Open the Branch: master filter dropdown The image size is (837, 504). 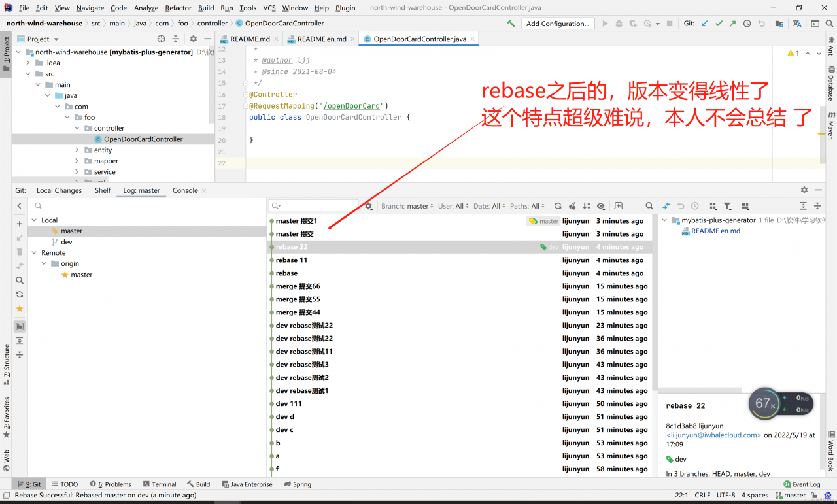pos(407,206)
